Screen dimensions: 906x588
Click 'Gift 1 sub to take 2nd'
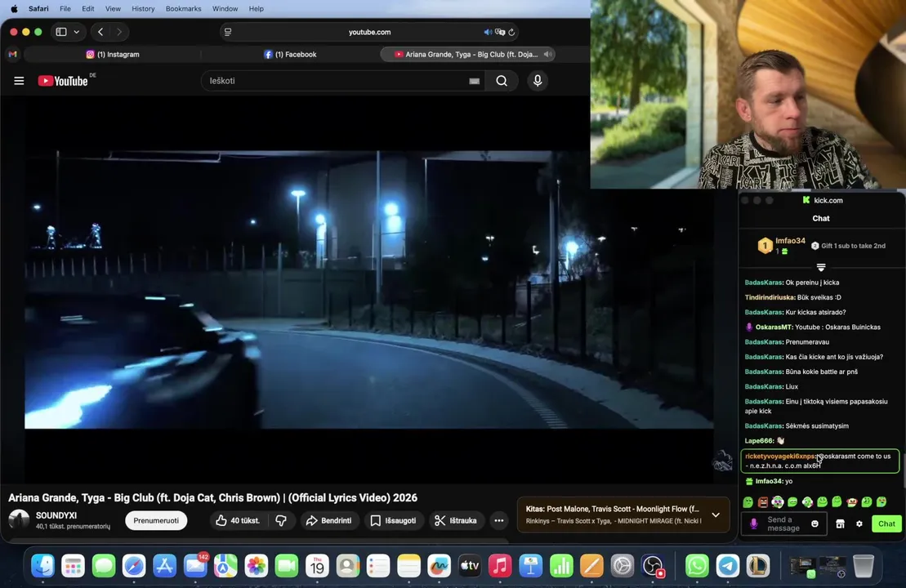(848, 246)
